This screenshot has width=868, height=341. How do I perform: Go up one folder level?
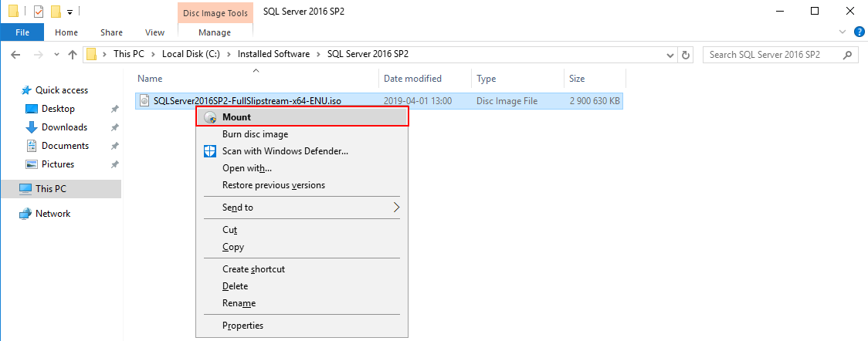72,55
